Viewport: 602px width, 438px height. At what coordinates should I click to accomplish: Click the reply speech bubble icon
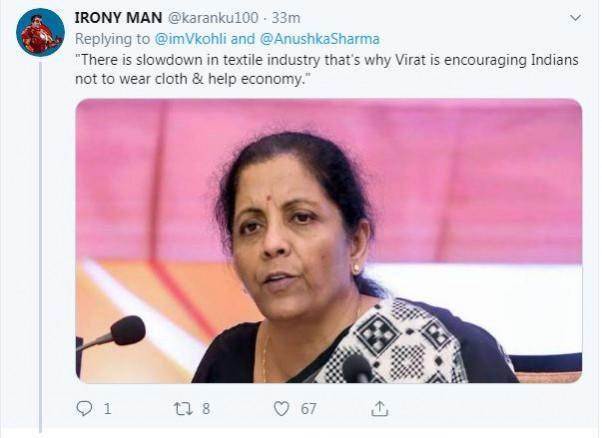point(84,408)
